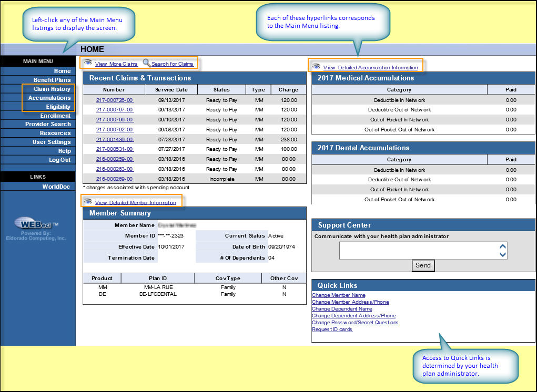Screen dimensions: 537x392
Task: Click the View Detailed Member Information link
Action: (x=136, y=202)
